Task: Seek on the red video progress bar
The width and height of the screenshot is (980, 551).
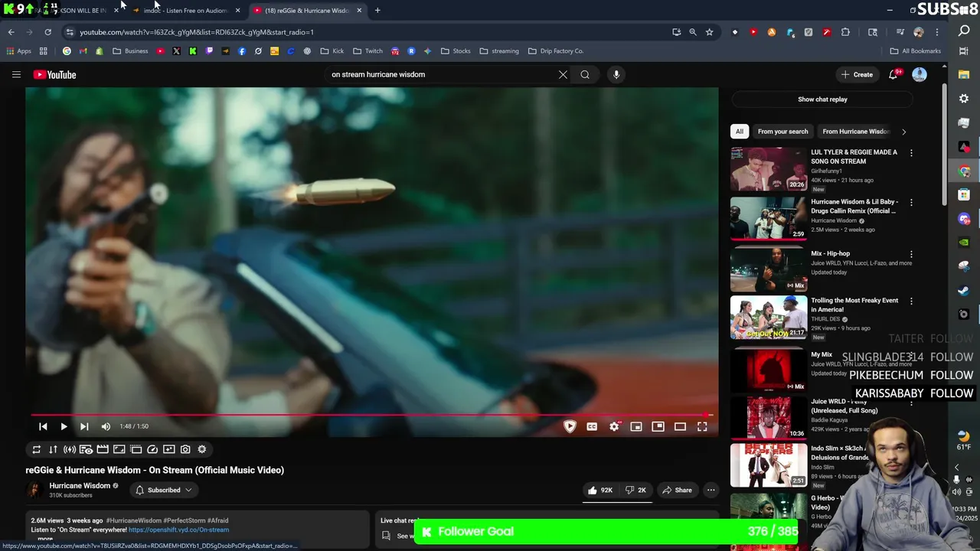Action: 372,415
